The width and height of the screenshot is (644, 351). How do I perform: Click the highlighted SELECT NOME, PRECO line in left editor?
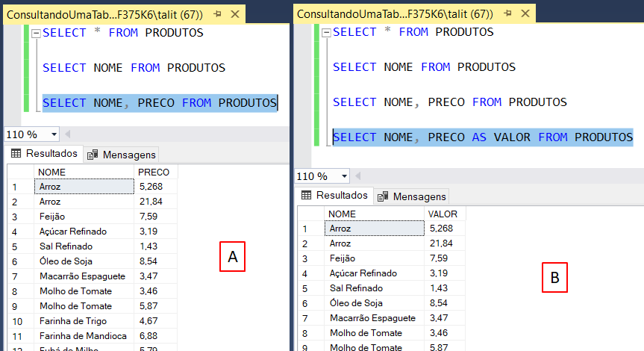tap(160, 103)
